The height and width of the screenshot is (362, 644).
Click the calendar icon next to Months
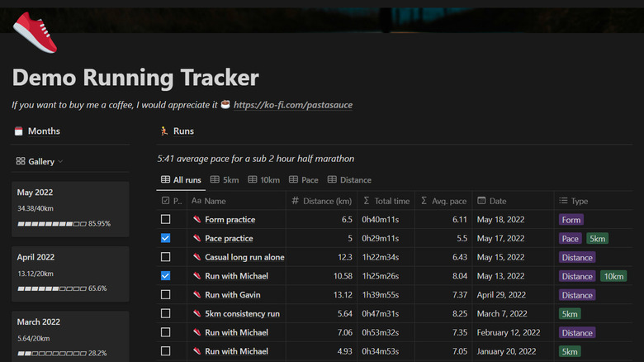point(19,131)
